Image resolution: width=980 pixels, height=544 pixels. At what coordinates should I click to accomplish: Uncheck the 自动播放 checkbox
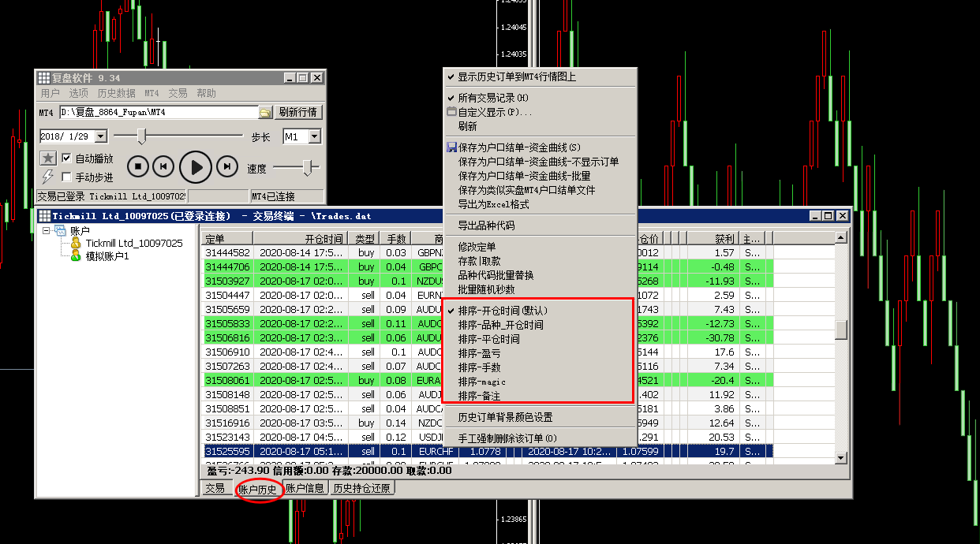coord(67,158)
